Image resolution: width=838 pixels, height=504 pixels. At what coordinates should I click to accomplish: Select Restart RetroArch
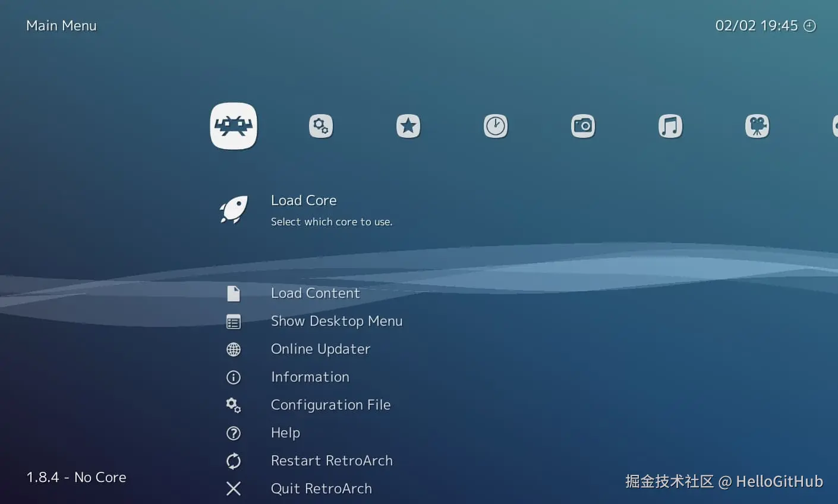tap(332, 461)
